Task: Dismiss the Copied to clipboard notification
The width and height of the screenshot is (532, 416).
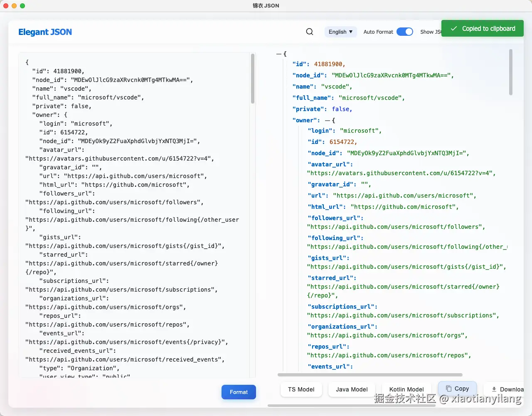Action: [483, 29]
